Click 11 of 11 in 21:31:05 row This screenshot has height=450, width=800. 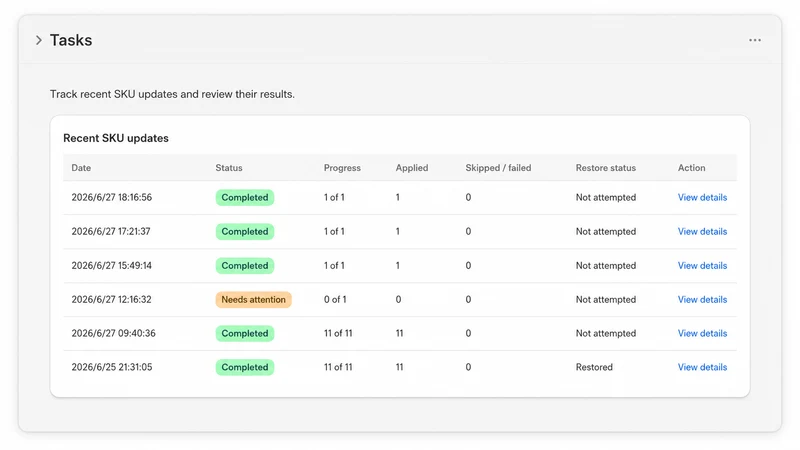tap(338, 367)
